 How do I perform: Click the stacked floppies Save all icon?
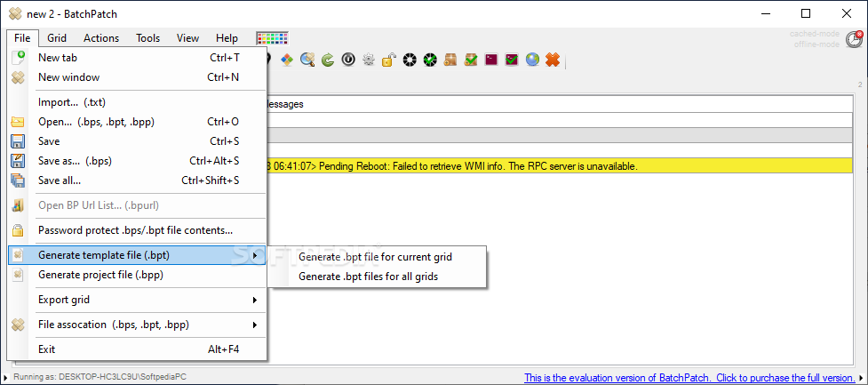coord(19,180)
